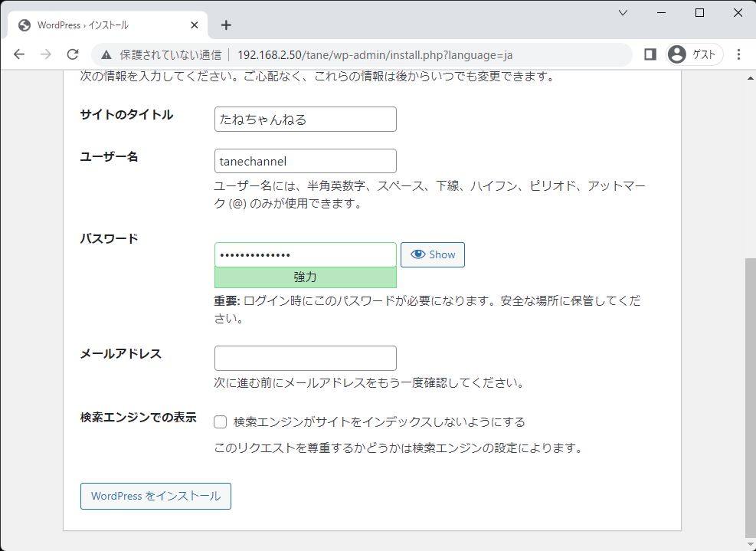
Task: Click the サイトのタイトル field label
Action: click(x=127, y=115)
